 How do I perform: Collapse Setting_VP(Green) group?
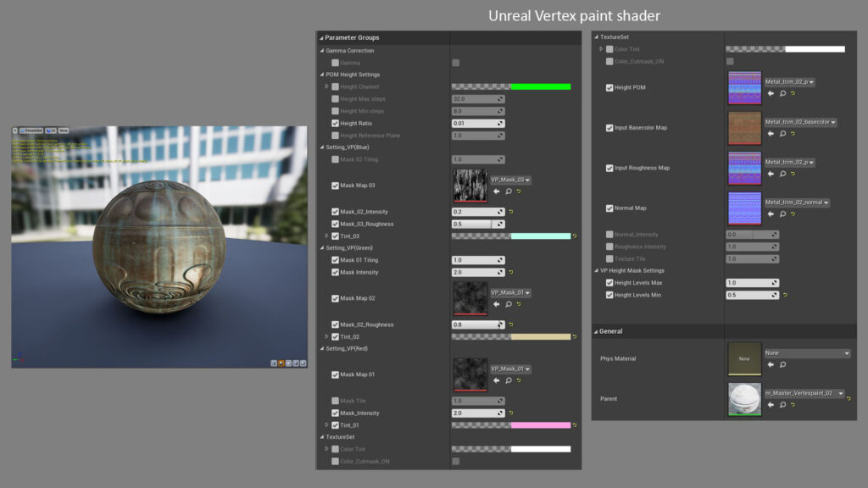(x=322, y=248)
